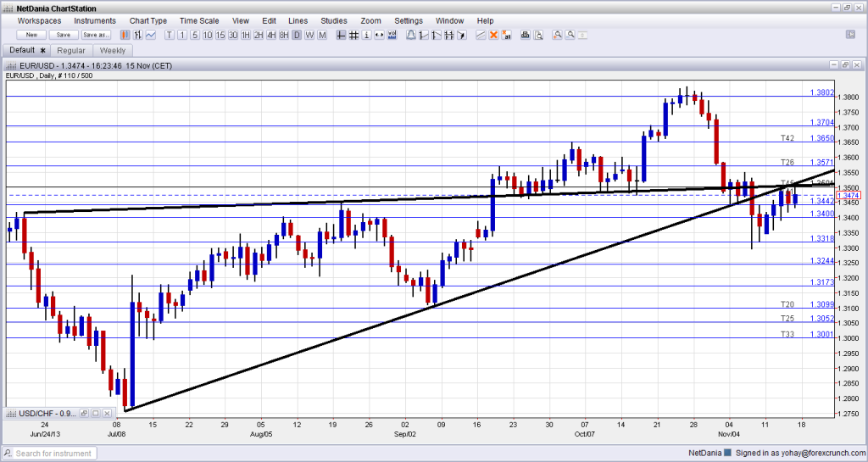Viewport: 868px width, 462px height.
Task: Open the Help menu
Action: tap(485, 20)
